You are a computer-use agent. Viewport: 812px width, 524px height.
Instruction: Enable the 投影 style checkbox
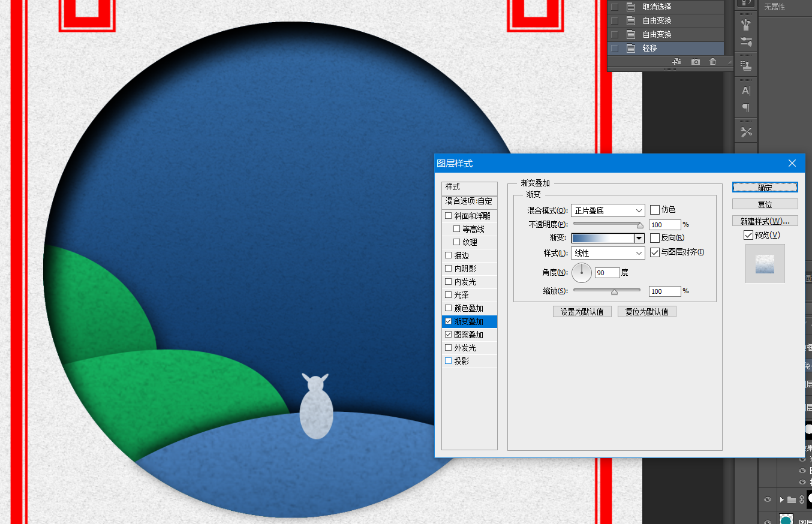[449, 361]
